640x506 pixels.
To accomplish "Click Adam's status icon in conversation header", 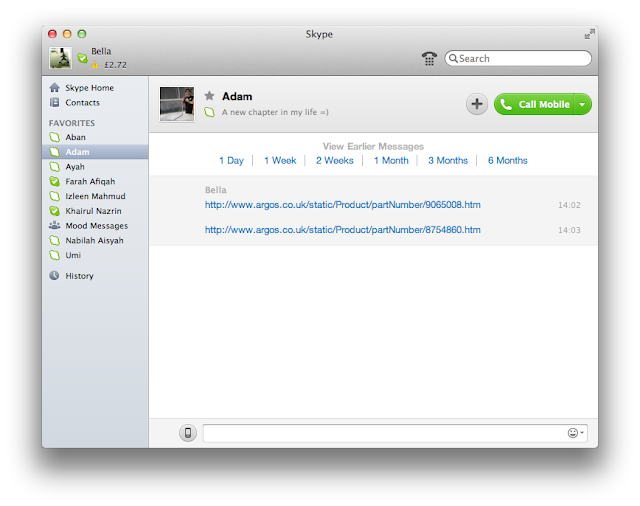I will 209,112.
